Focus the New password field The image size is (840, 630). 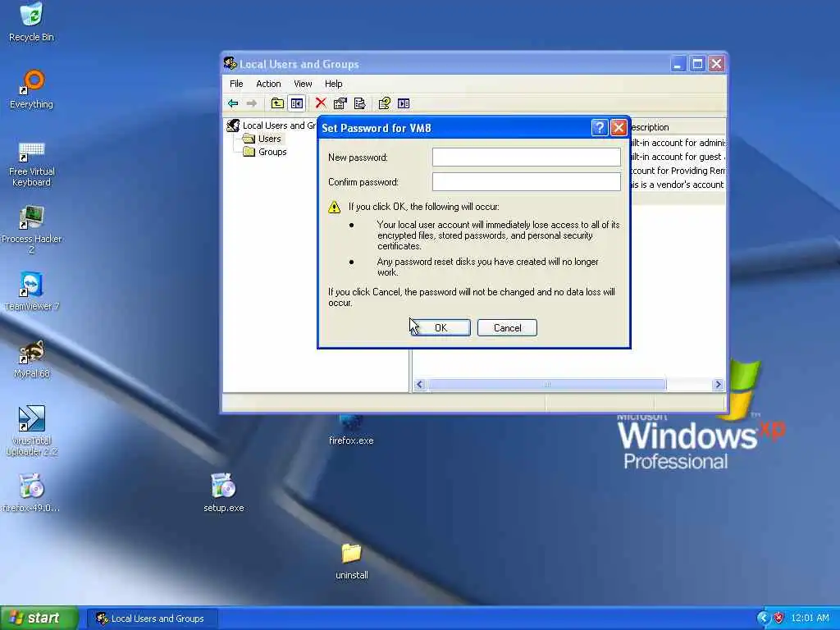click(526, 157)
